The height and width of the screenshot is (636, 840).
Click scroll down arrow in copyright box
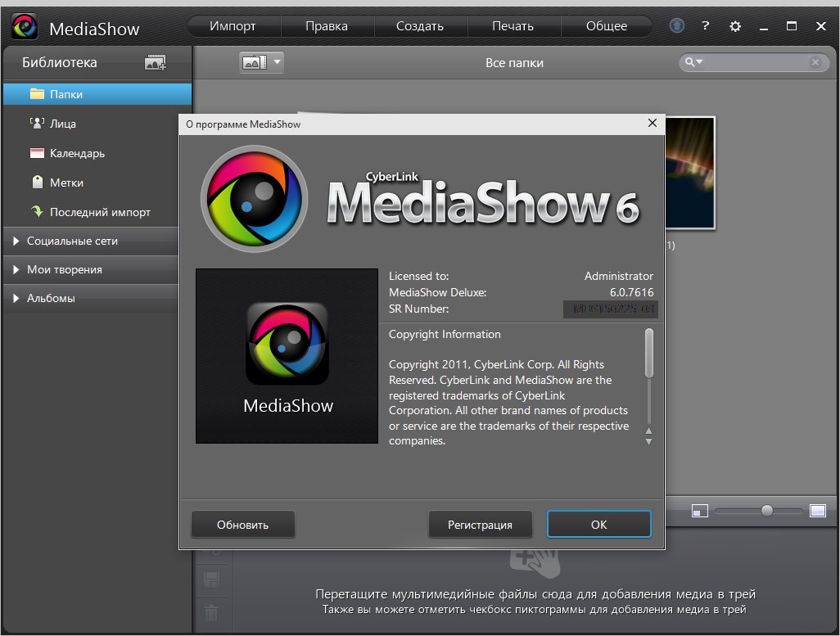(x=648, y=441)
